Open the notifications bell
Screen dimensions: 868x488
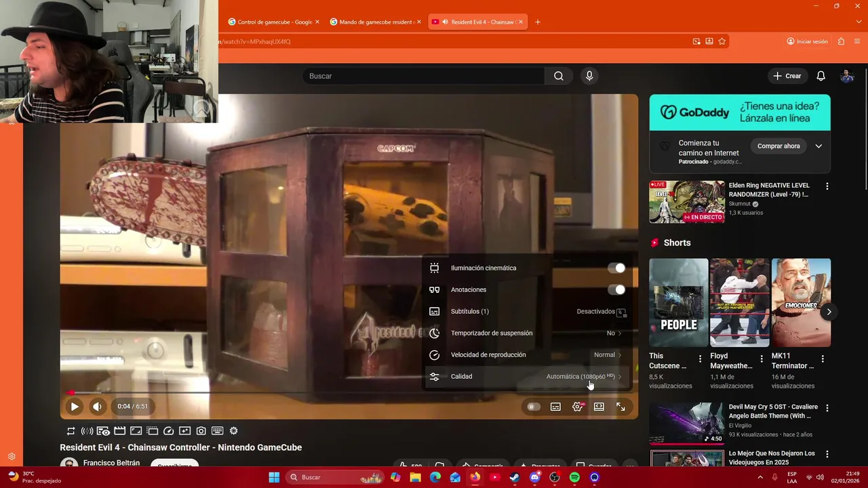pyautogui.click(x=821, y=76)
